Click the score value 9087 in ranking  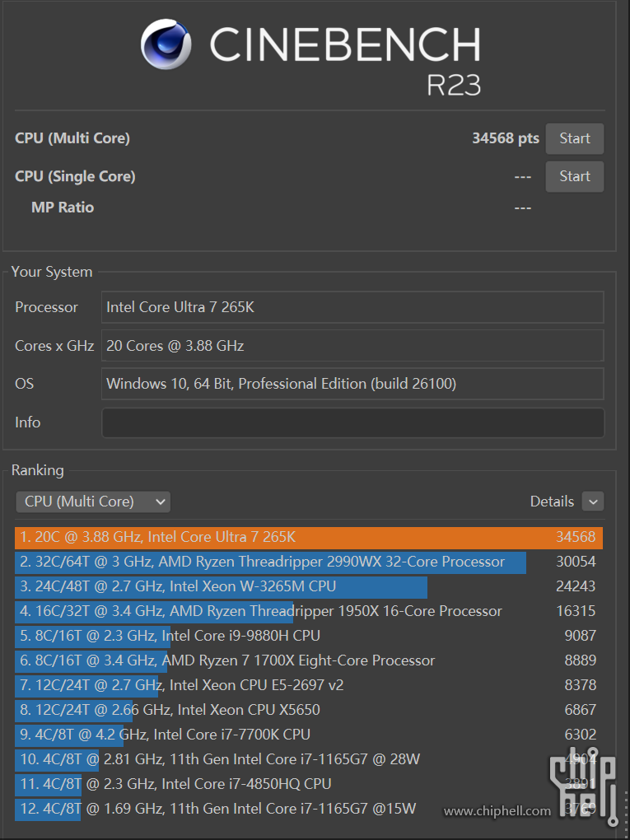point(581,636)
